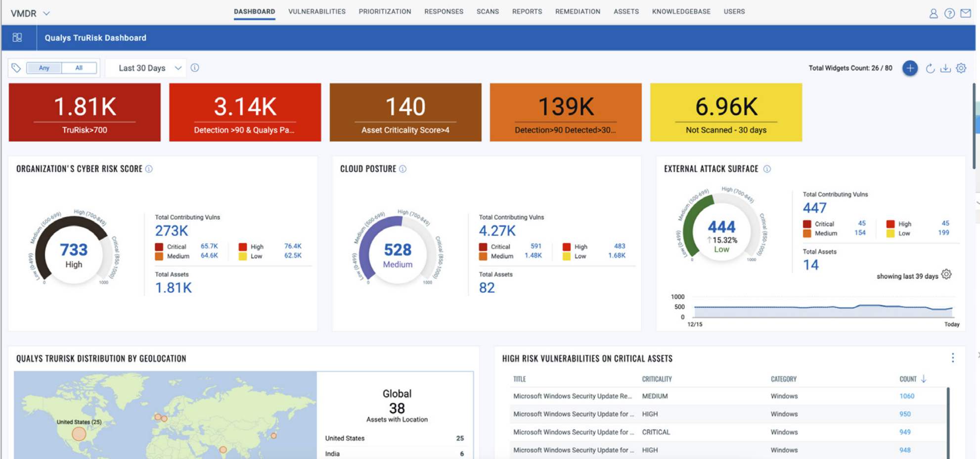Click United States row in location list
The height and width of the screenshot is (459, 980).
(x=395, y=438)
